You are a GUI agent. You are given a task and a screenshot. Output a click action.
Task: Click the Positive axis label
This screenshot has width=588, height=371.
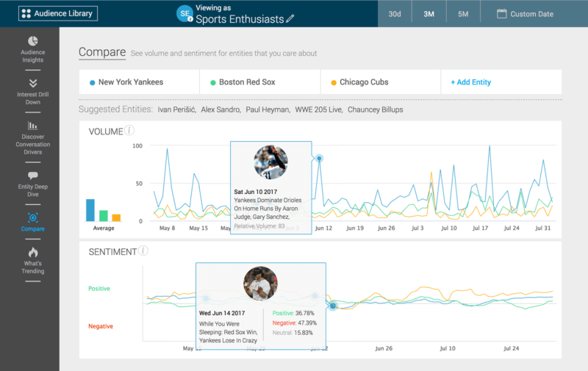pyautogui.click(x=99, y=289)
